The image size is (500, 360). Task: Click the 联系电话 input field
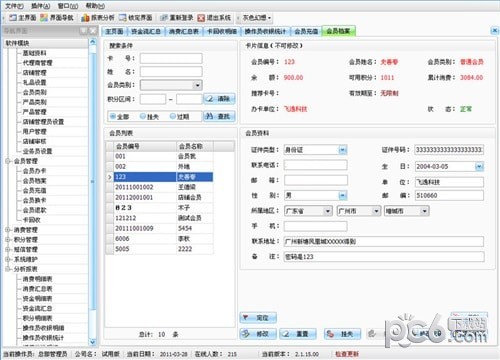(315, 165)
